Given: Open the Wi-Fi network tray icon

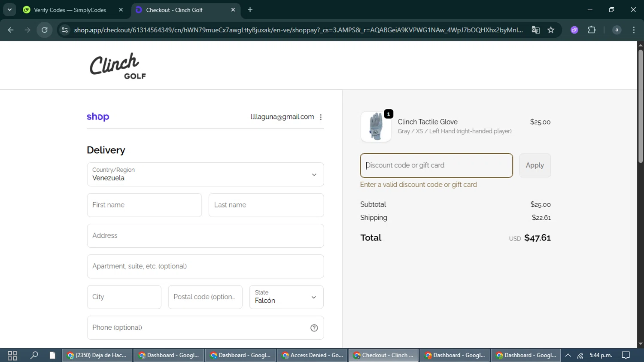Looking at the screenshot, I should click(x=580, y=355).
